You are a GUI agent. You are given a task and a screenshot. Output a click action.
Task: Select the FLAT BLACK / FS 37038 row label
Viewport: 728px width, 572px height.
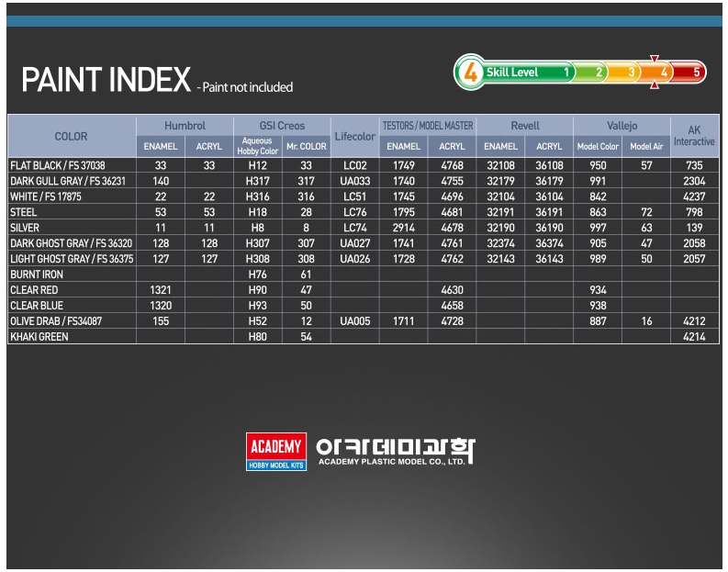57,165
